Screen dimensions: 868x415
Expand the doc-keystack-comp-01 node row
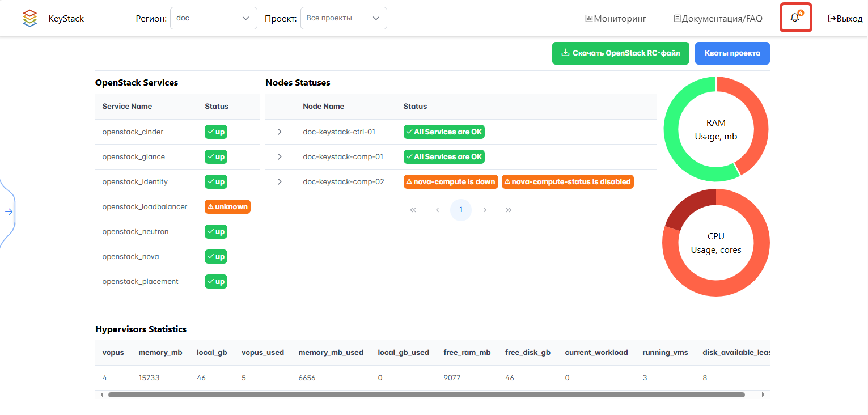point(280,157)
